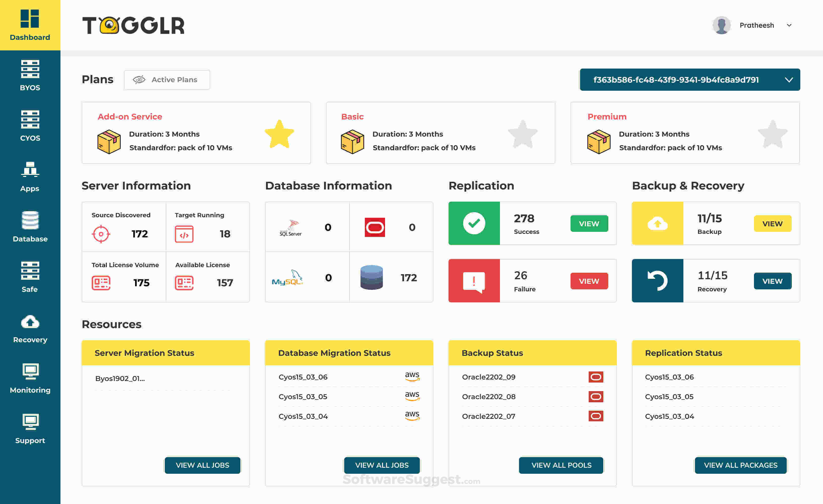Viewport: 823px width, 504px height.
Task: Switch to the Dashboard tab
Action: [29, 25]
